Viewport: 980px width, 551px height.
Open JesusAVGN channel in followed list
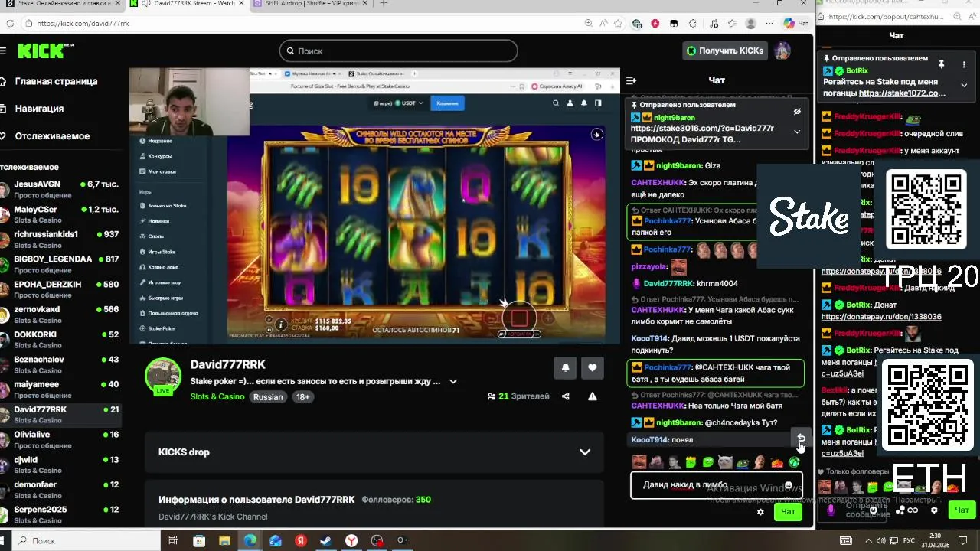[60, 189]
